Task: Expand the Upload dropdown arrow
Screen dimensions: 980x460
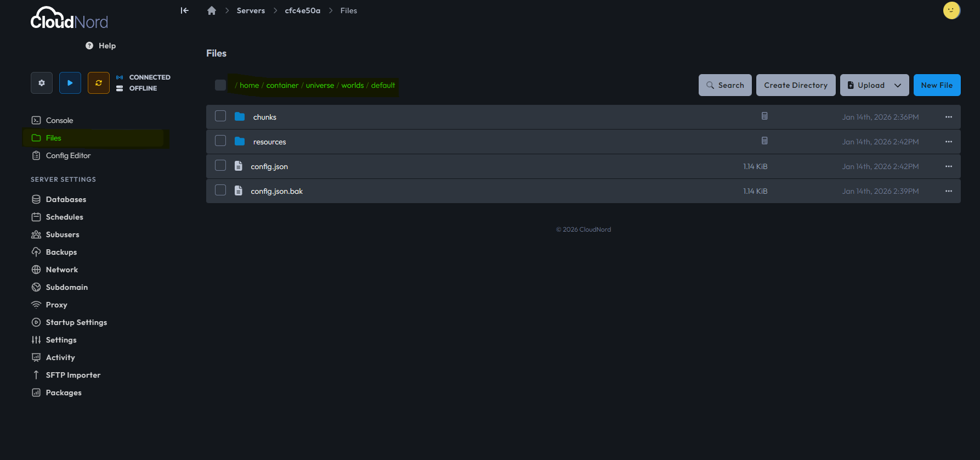Action: pos(898,85)
